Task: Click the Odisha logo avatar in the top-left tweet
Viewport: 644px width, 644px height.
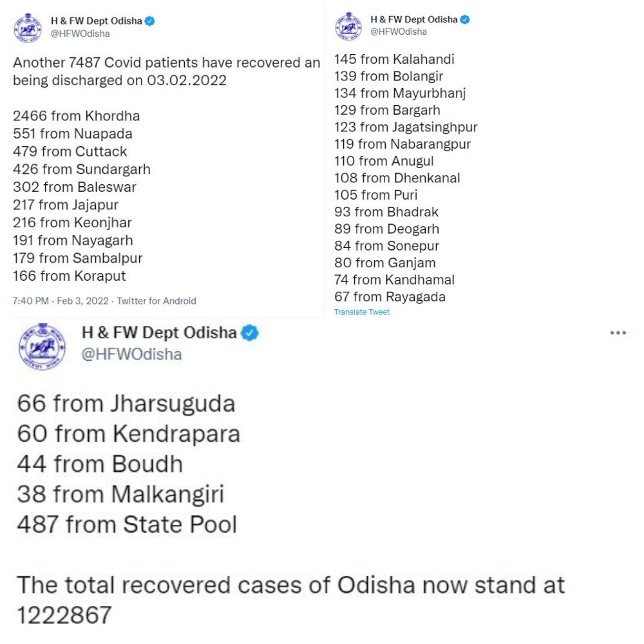Action: click(x=28, y=26)
